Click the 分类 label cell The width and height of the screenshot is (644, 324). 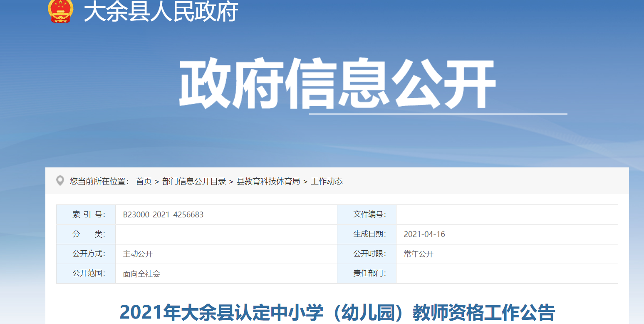click(86, 234)
